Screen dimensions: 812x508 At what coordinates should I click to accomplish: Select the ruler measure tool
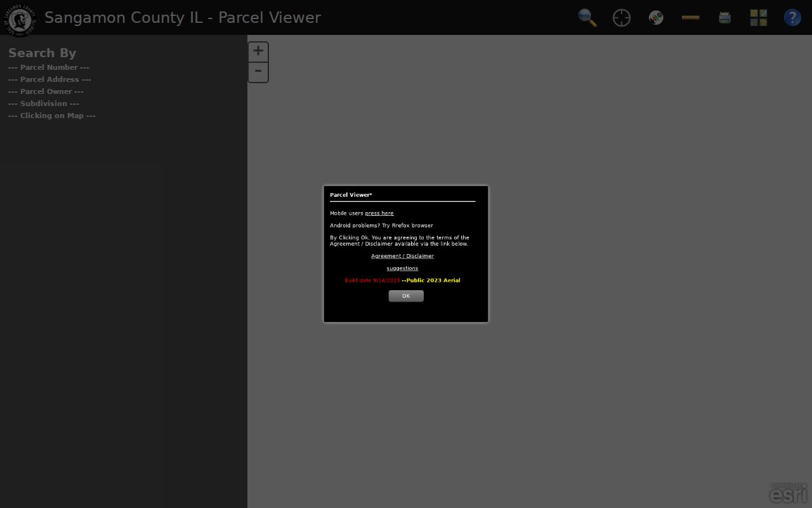[x=690, y=18]
